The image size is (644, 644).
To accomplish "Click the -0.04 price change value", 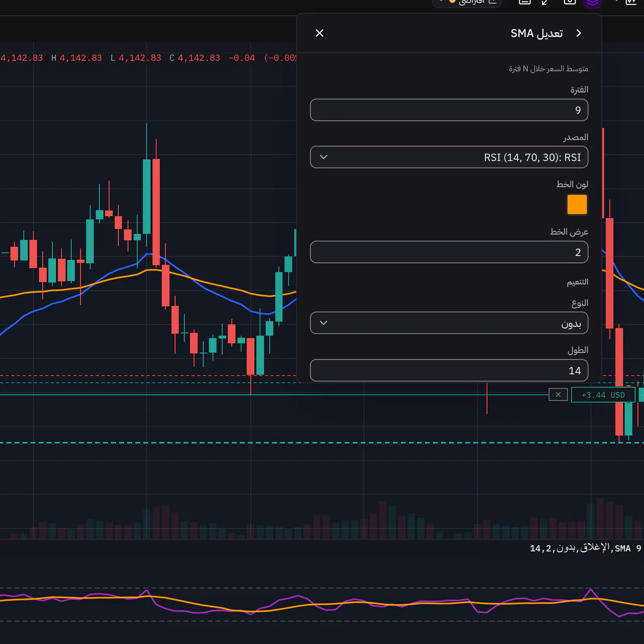I will 242,58.
